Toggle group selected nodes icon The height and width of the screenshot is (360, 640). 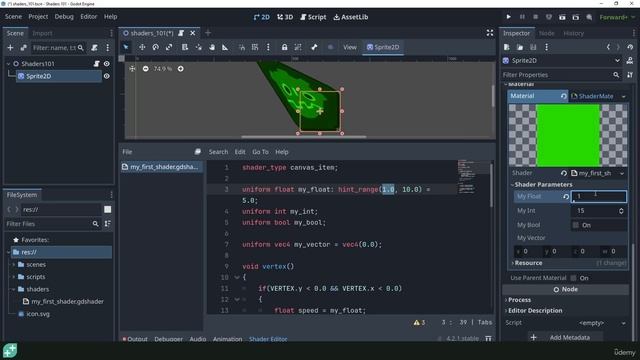pyautogui.click(x=298, y=47)
